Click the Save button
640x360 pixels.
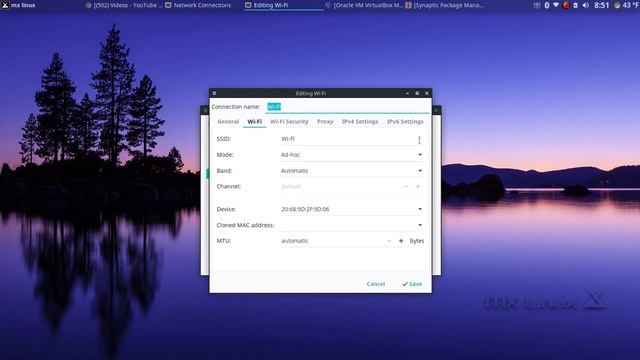click(x=412, y=284)
